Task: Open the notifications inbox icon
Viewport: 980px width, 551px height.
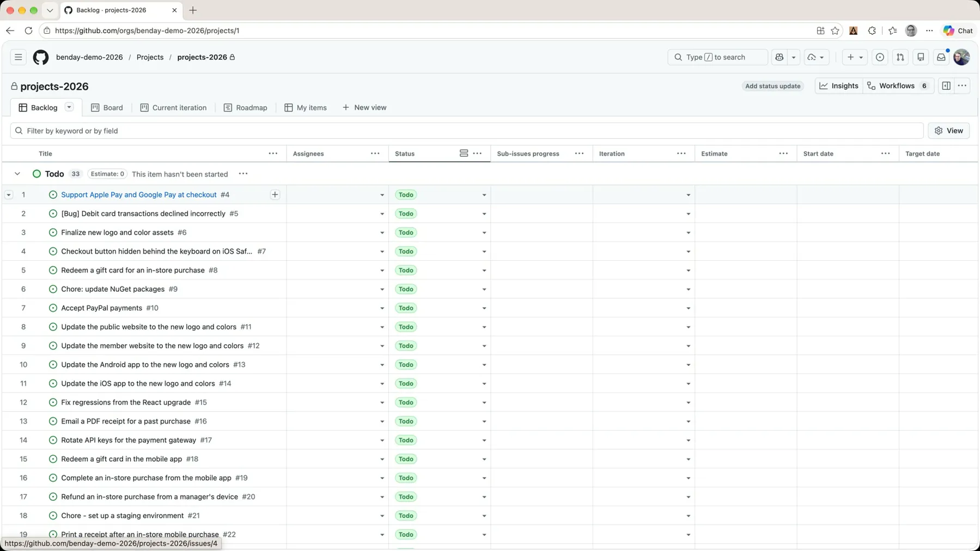Action: point(941,57)
